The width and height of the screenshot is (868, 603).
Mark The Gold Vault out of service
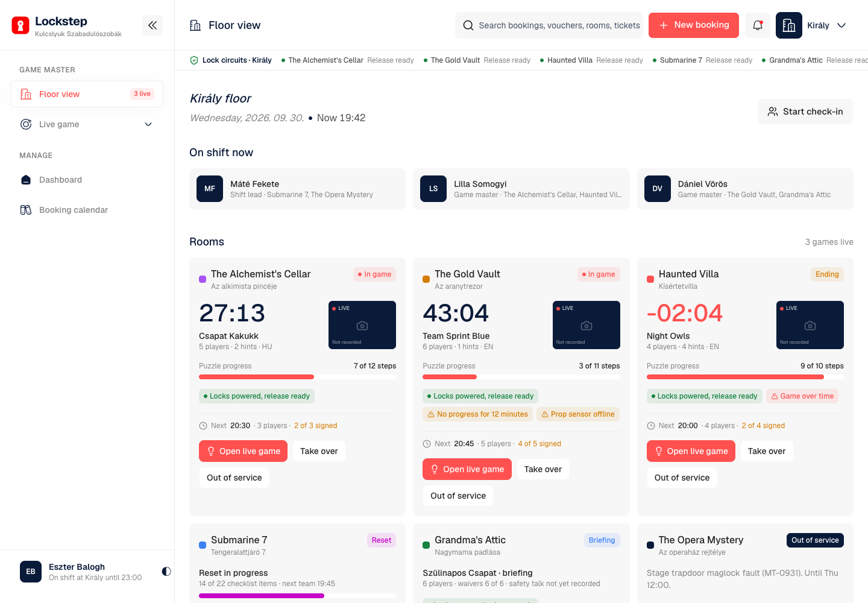pyautogui.click(x=458, y=496)
